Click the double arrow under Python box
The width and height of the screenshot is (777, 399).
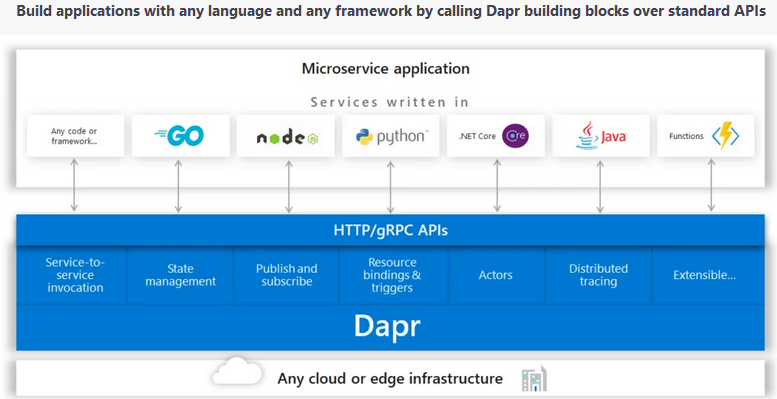click(390, 187)
